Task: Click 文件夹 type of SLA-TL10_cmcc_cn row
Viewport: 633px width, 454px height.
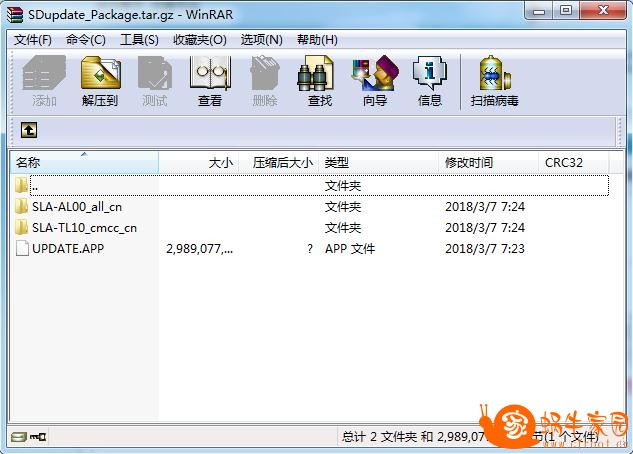Action: (343, 228)
